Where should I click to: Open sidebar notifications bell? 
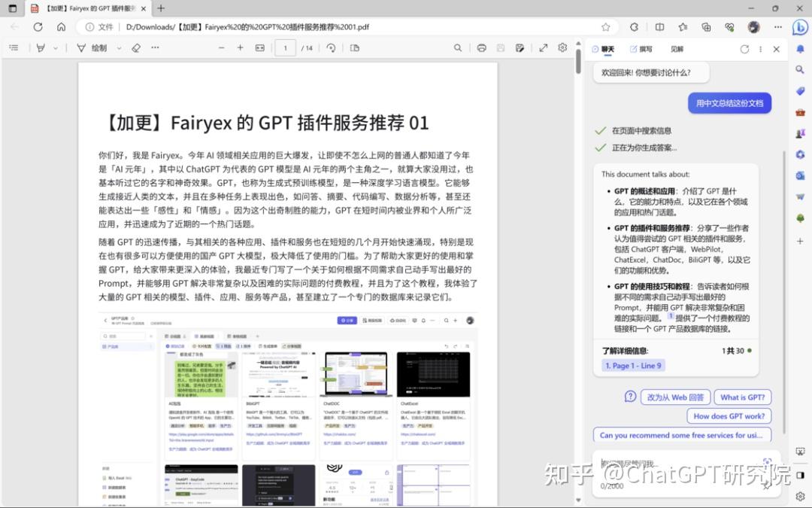800,49
